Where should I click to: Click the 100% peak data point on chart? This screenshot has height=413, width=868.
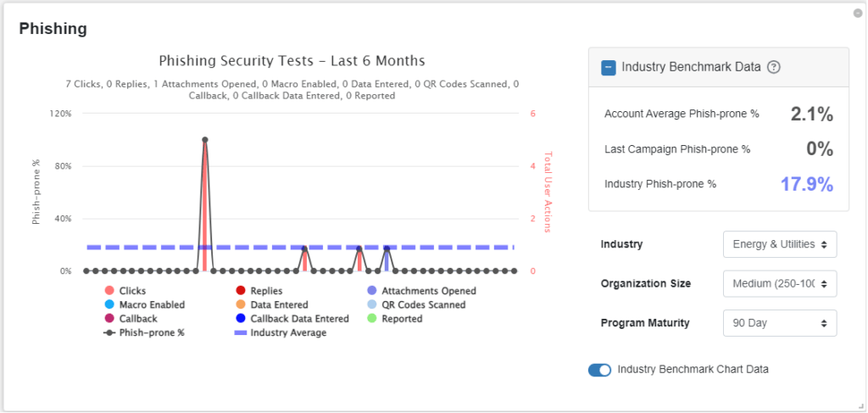click(205, 140)
